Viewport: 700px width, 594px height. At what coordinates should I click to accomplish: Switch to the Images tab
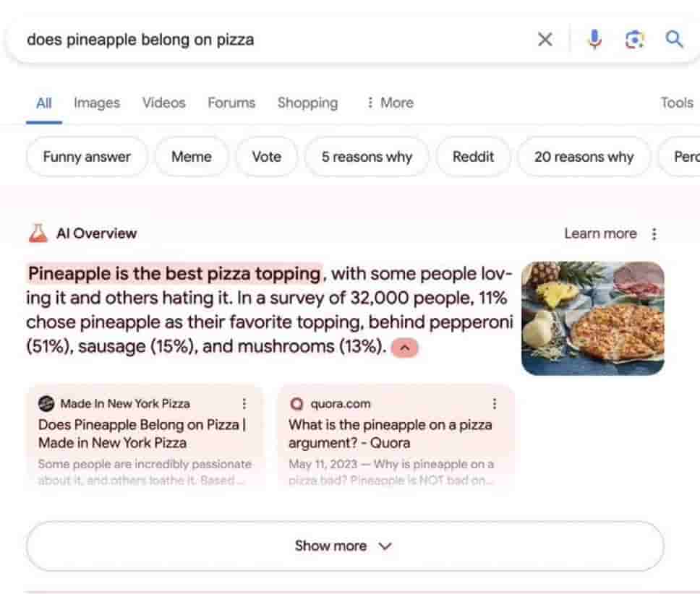(96, 103)
